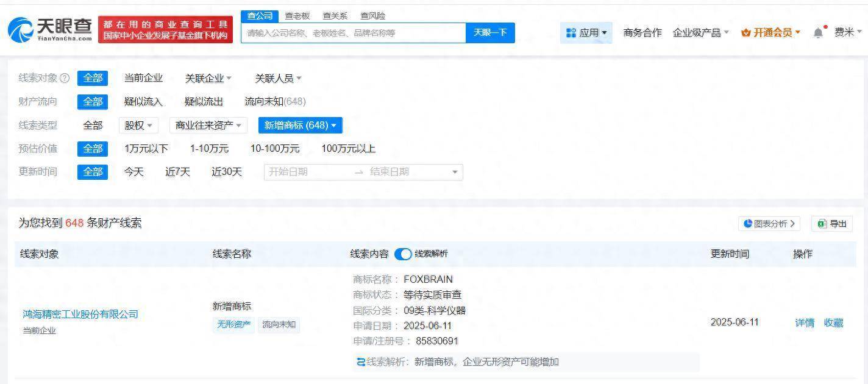Filter property flow by 疑似流入
868x384 pixels.
point(143,102)
